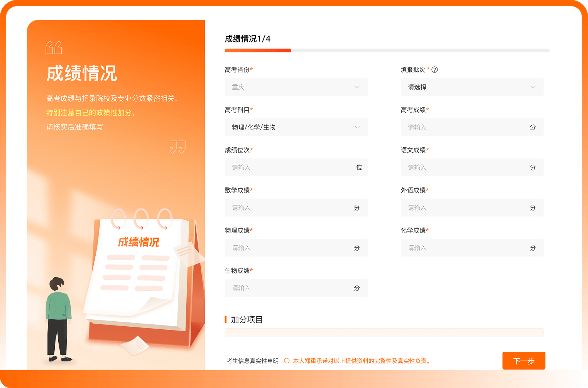Click the 下一步 button

tap(524, 361)
